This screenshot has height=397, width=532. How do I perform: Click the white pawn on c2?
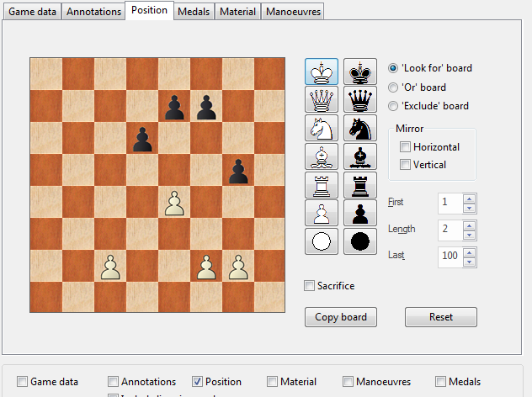click(110, 266)
